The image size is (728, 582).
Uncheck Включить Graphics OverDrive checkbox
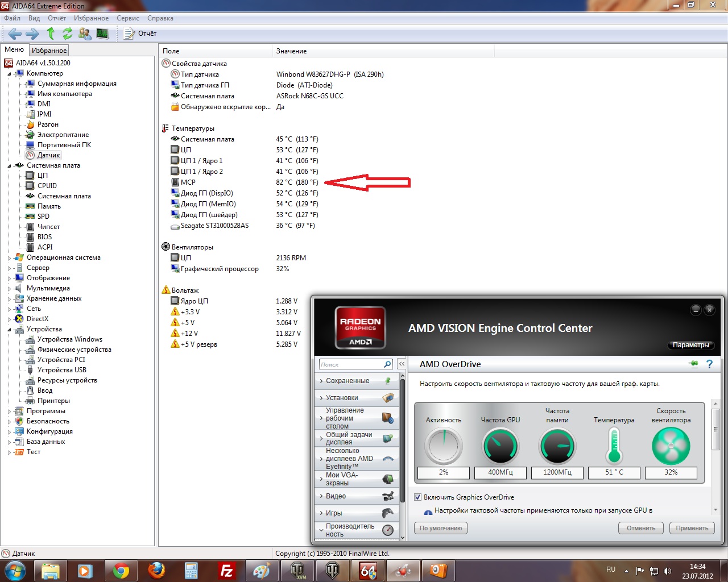(418, 497)
